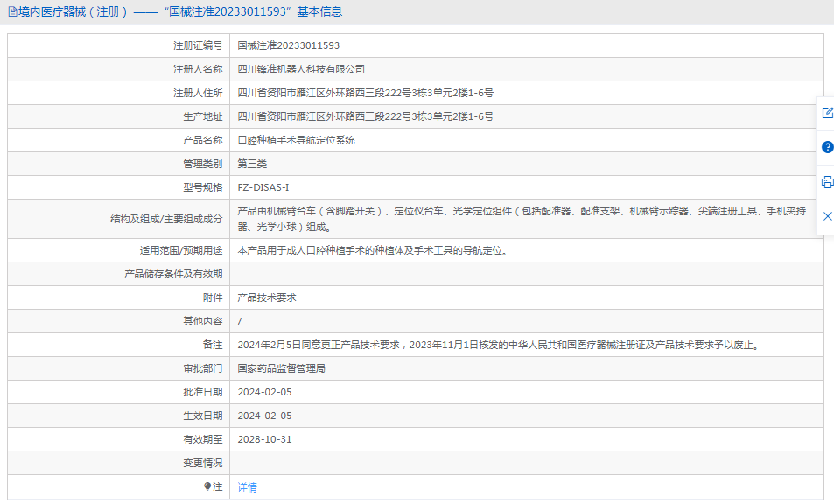834x504 pixels.
Task: Click the 有效期至 label
Action: coord(203,439)
